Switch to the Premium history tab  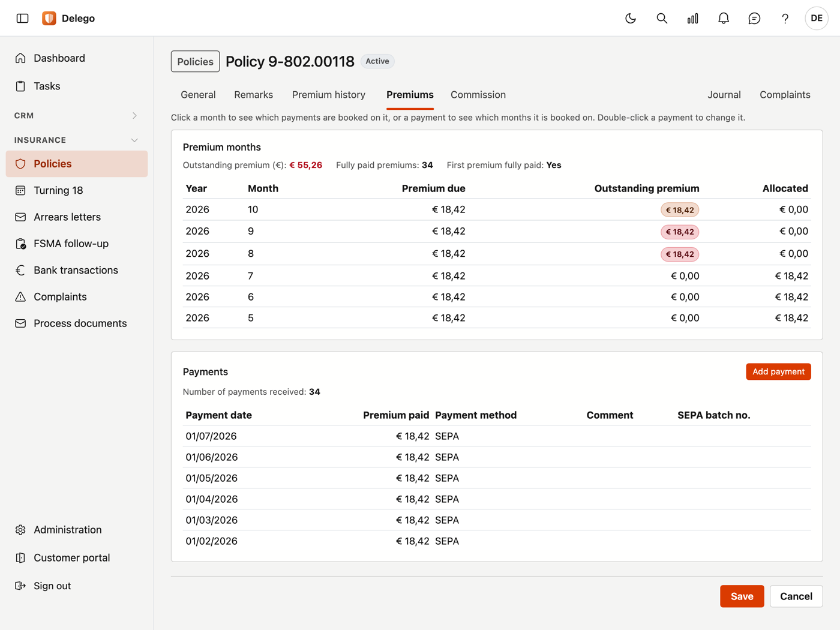tap(329, 95)
